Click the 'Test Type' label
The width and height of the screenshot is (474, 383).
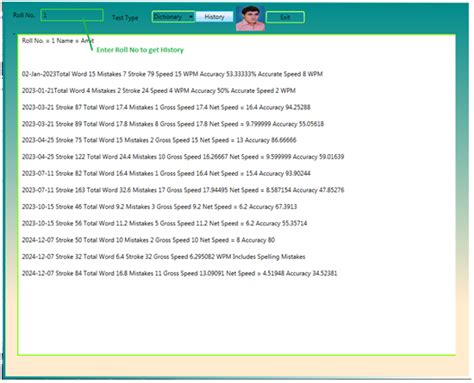click(x=125, y=18)
